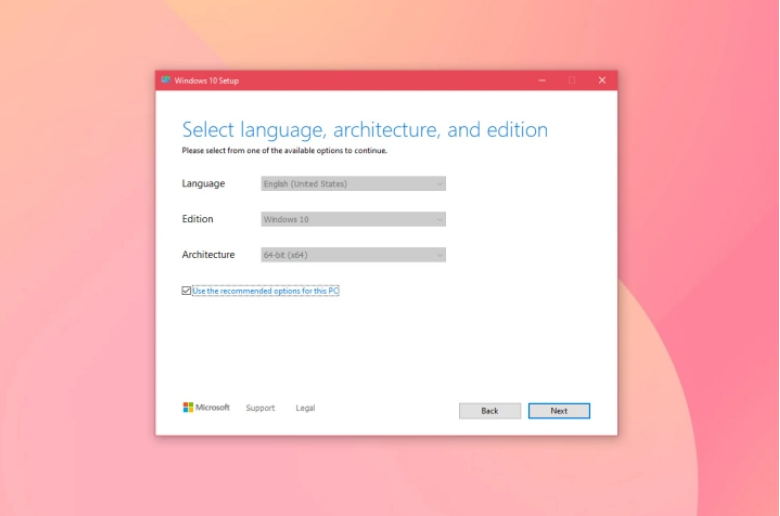The width and height of the screenshot is (780, 516).
Task: Click the Windows 10 Setup title text
Action: [206, 81]
